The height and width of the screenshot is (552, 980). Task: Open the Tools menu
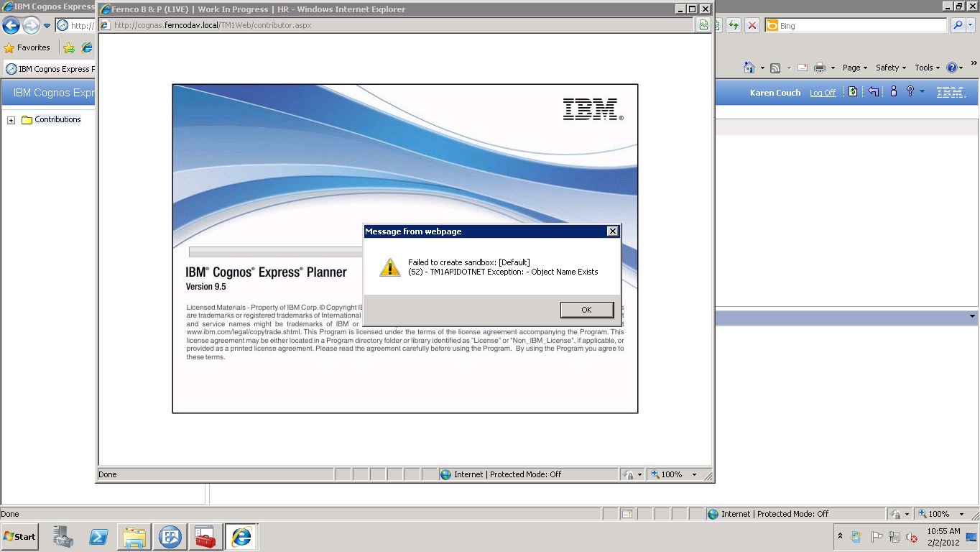(x=927, y=68)
